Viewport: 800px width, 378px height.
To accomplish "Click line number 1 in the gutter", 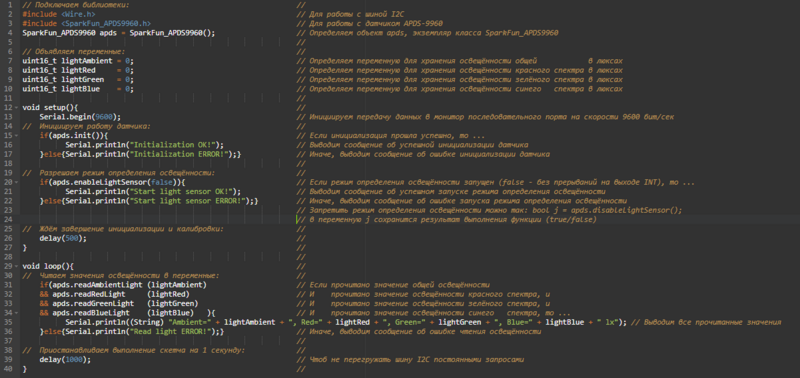I will point(9,5).
